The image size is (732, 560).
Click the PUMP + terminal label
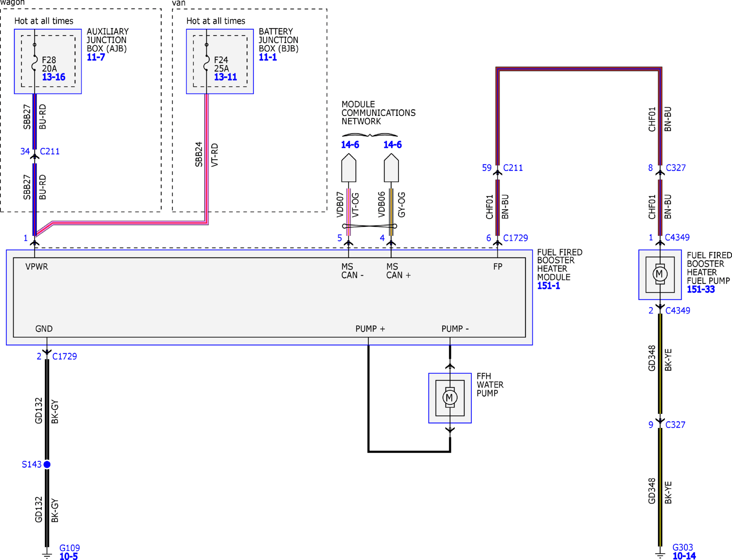pos(370,329)
